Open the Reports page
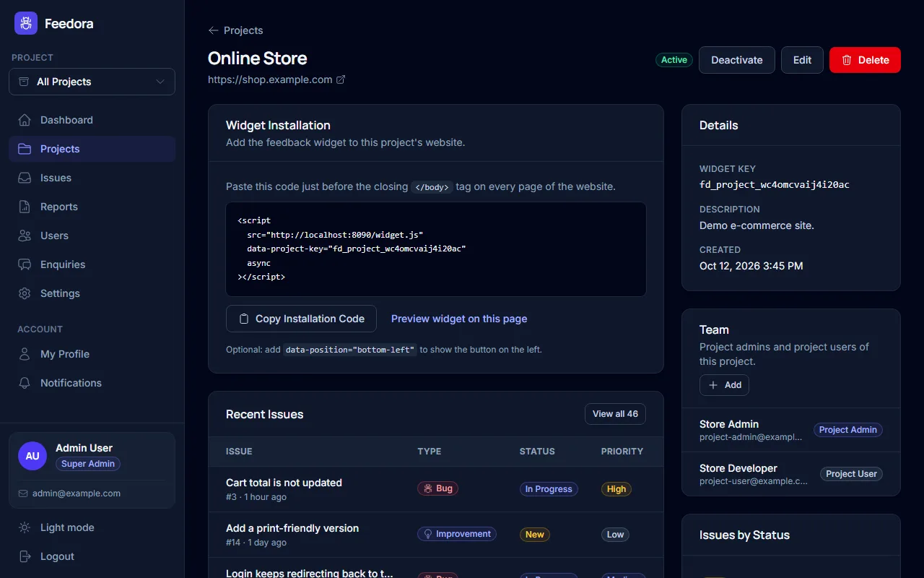 [x=92, y=207]
